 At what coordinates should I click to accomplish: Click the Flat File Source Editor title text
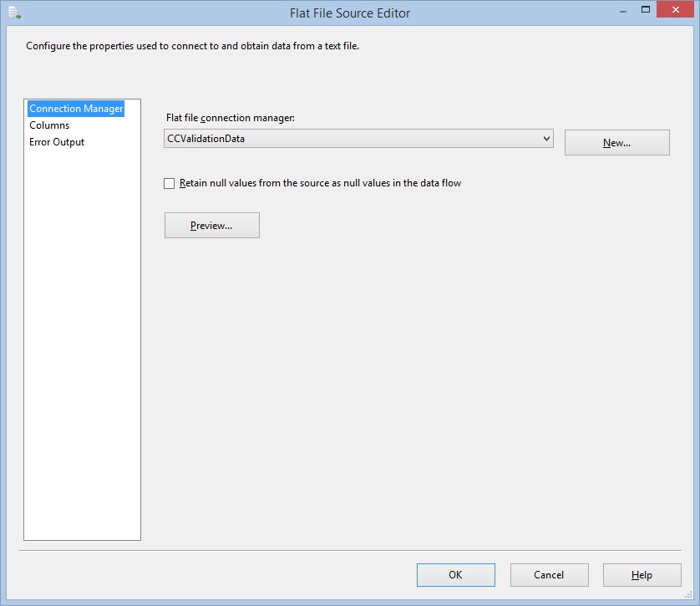tap(350, 13)
